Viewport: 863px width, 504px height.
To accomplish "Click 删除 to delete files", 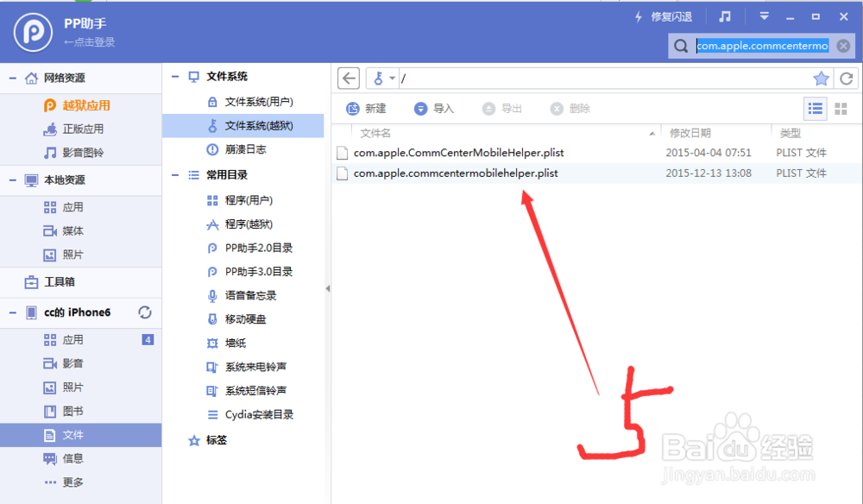I will (x=570, y=109).
